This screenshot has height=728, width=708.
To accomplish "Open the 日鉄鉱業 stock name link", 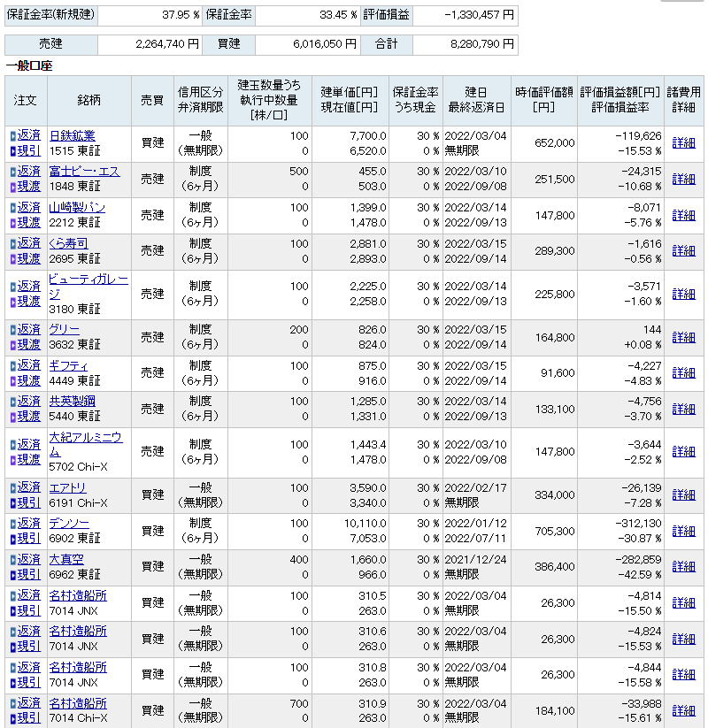I will (73, 135).
